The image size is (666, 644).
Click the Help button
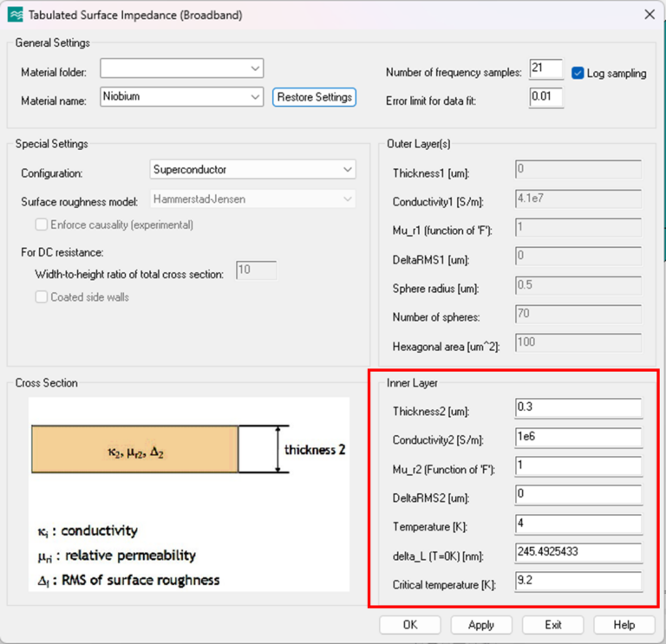pos(624,625)
